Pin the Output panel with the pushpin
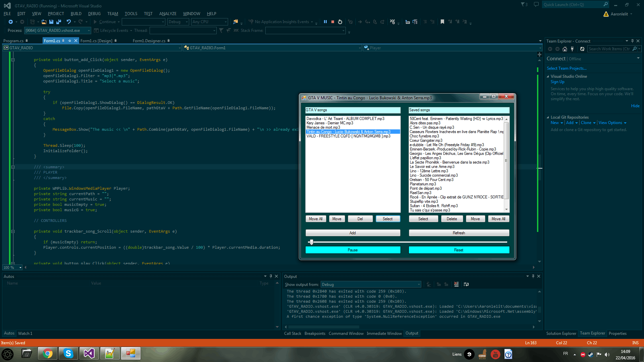The width and height of the screenshot is (644, 362). pyautogui.click(x=533, y=276)
